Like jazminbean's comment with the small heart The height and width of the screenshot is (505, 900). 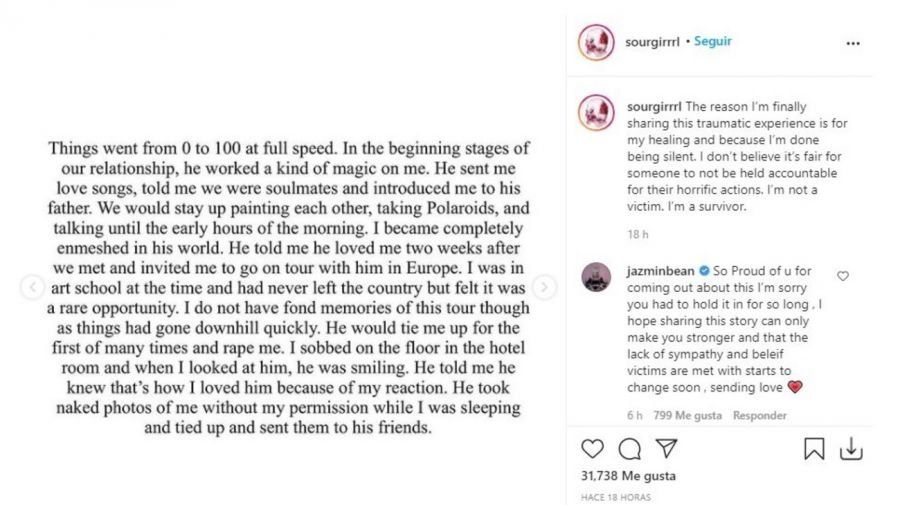click(843, 276)
